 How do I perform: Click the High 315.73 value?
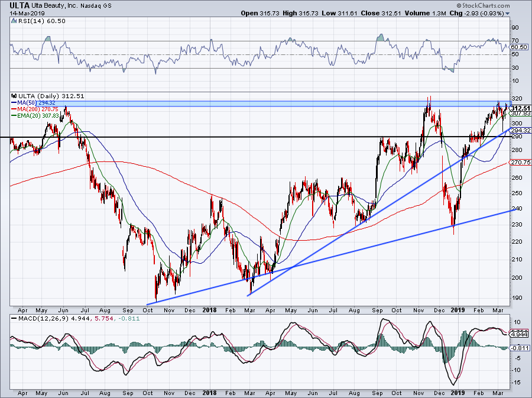tap(301, 13)
